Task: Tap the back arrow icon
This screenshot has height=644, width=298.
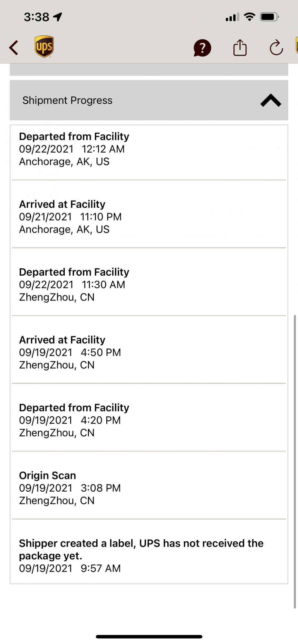Action: point(14,48)
